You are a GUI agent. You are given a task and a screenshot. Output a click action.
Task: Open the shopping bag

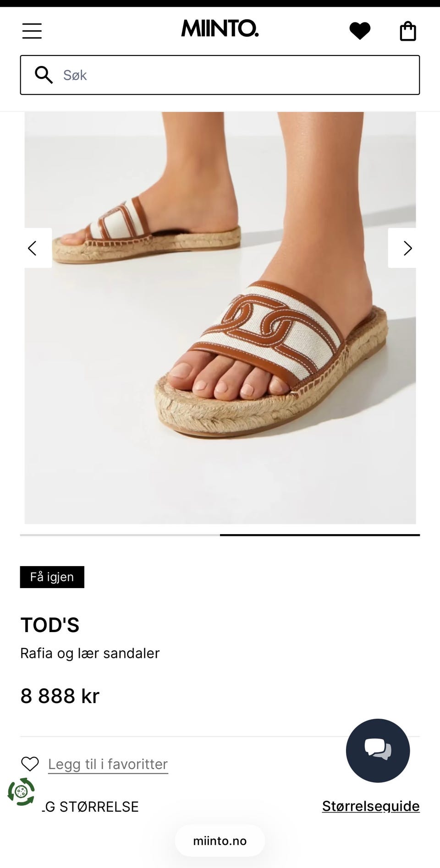pos(408,31)
